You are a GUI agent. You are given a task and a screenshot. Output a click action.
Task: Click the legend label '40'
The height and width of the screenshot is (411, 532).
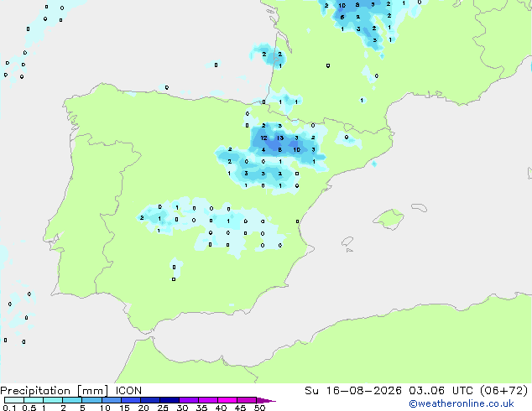[x=221, y=408]
